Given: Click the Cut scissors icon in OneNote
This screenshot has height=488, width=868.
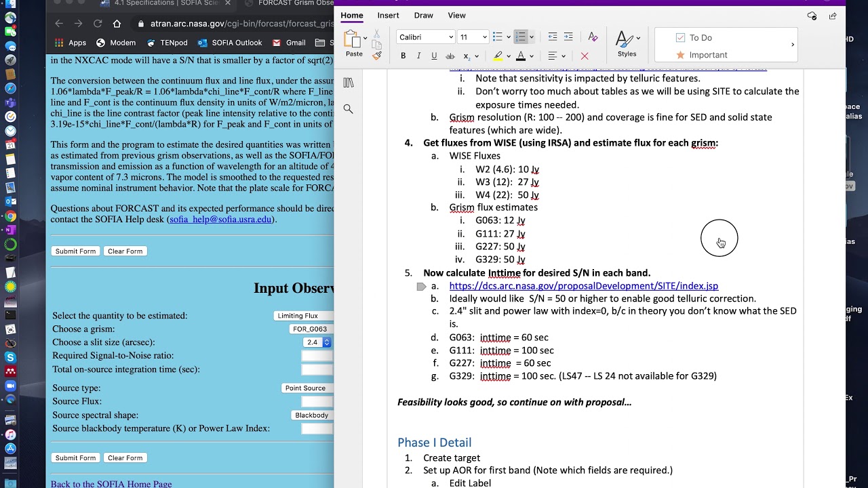Looking at the screenshot, I should 378,33.
